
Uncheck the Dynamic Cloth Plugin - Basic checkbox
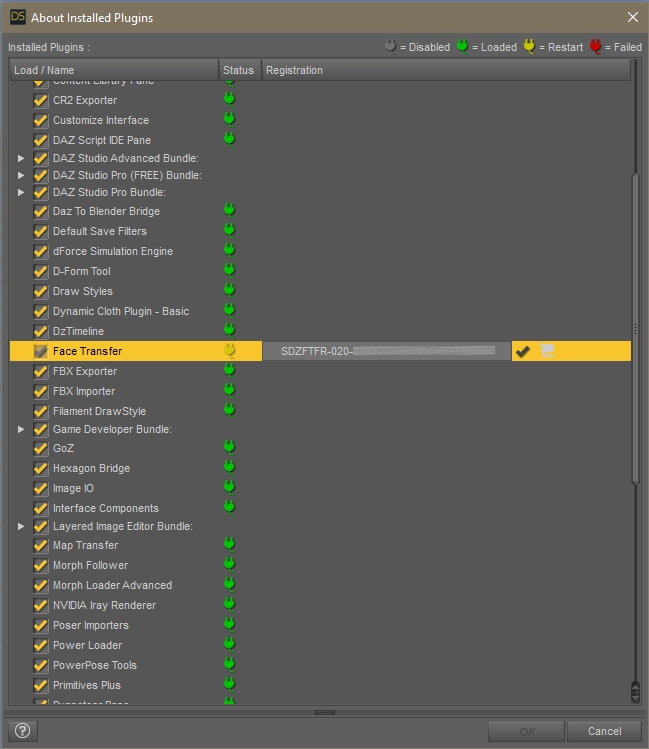coord(41,311)
